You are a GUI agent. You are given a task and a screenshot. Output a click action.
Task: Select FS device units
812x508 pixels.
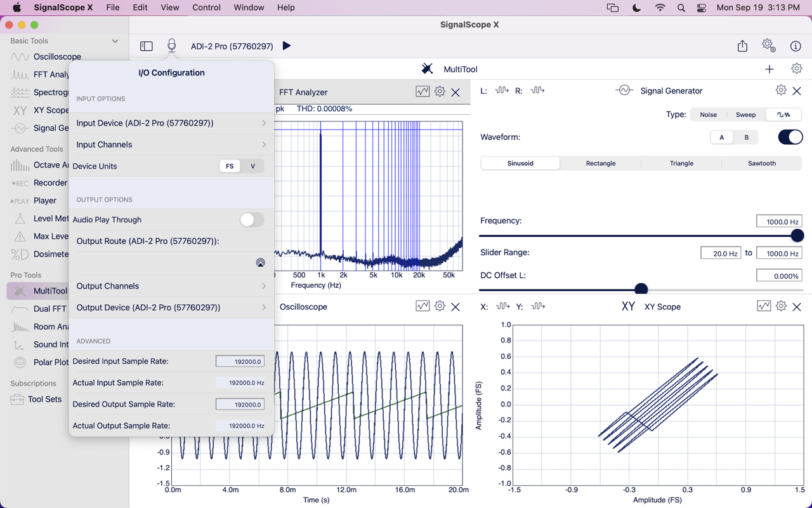click(230, 166)
